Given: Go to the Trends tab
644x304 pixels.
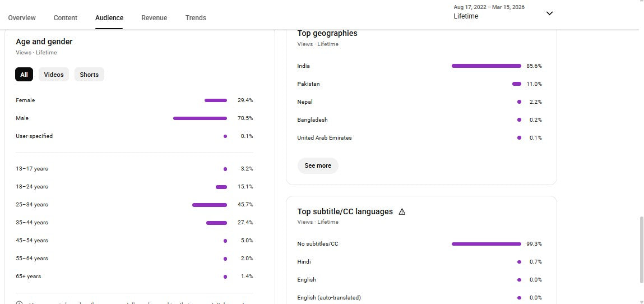Looking at the screenshot, I should [x=196, y=18].
